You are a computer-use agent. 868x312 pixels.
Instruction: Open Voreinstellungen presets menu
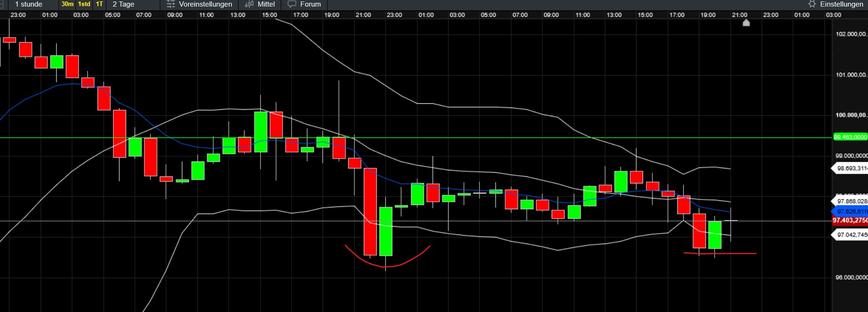(199, 4)
